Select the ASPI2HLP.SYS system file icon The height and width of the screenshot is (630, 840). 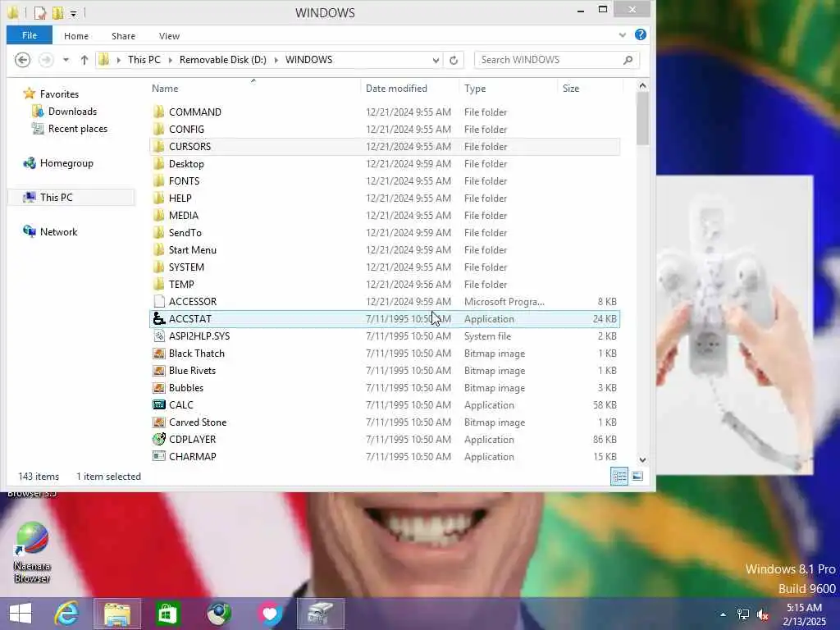coord(158,336)
